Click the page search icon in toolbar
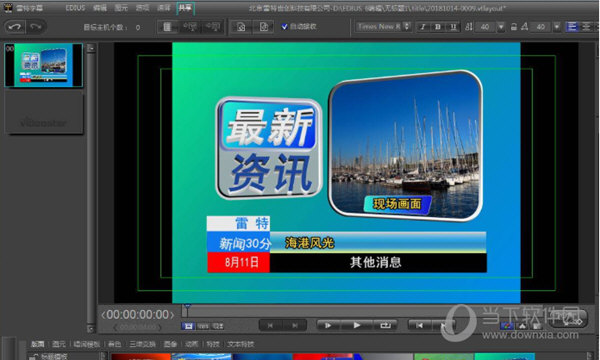The width and height of the screenshot is (600, 360). tap(241, 27)
